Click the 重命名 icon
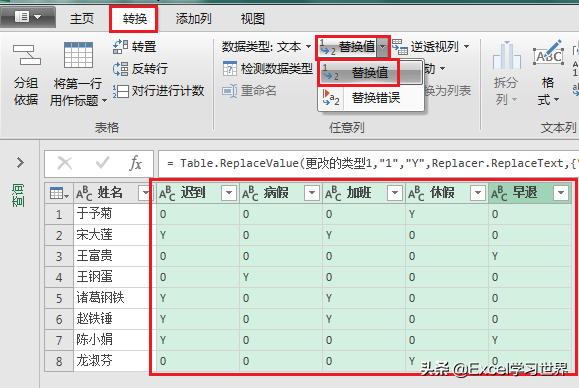This screenshot has width=579, height=388. (x=229, y=91)
